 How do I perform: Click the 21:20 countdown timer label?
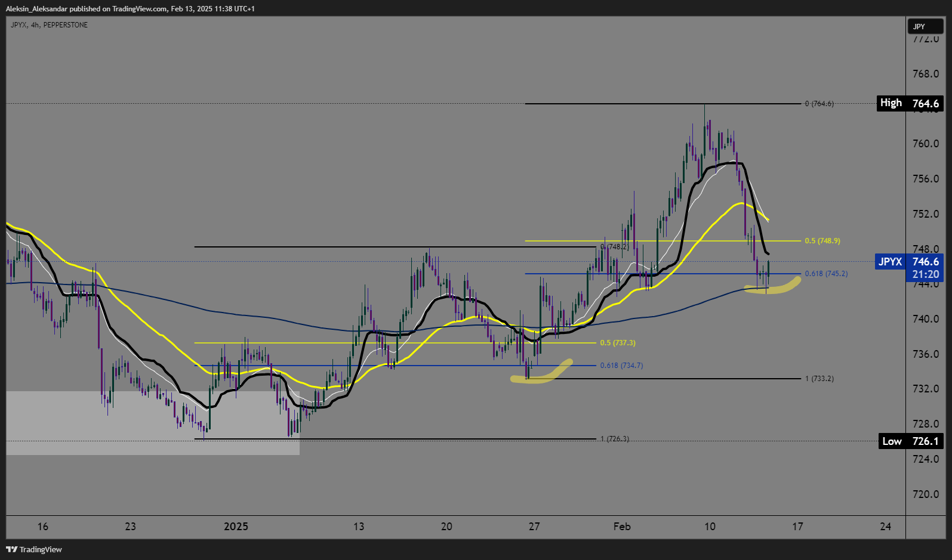pos(926,275)
